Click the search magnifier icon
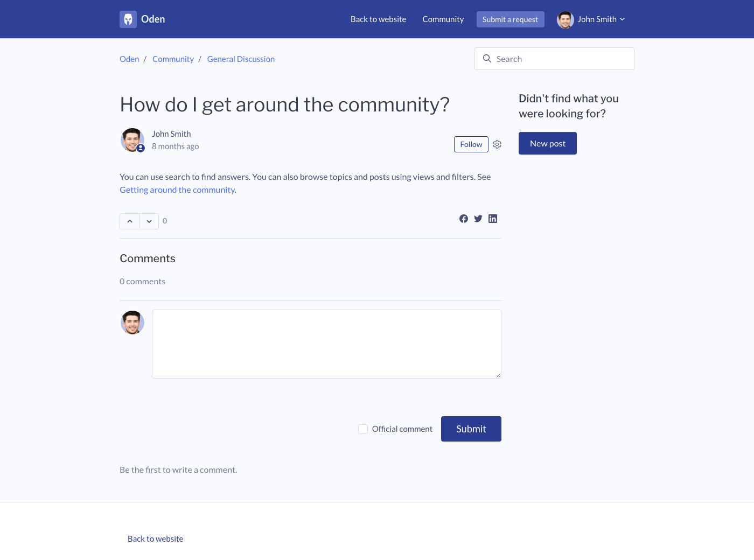The width and height of the screenshot is (754, 560). coord(487,59)
